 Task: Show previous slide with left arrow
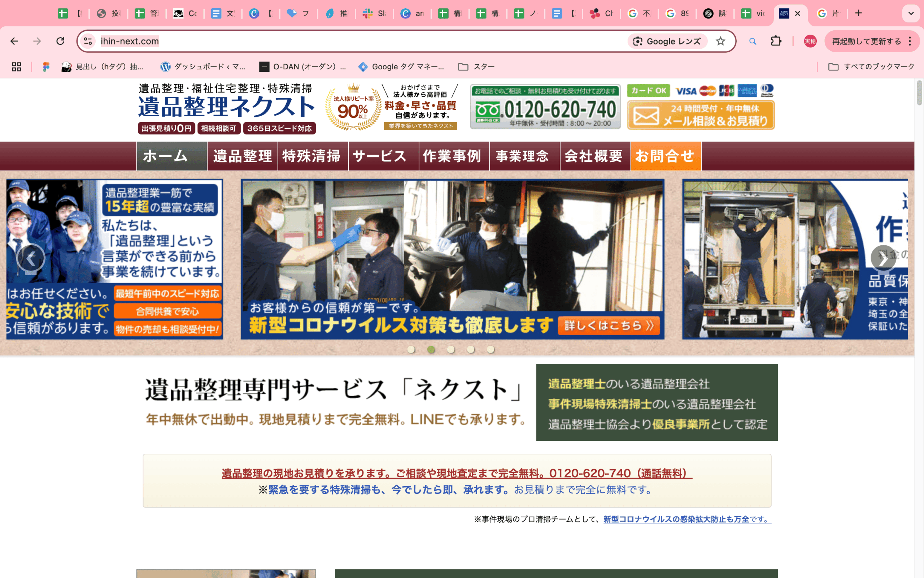(x=31, y=258)
